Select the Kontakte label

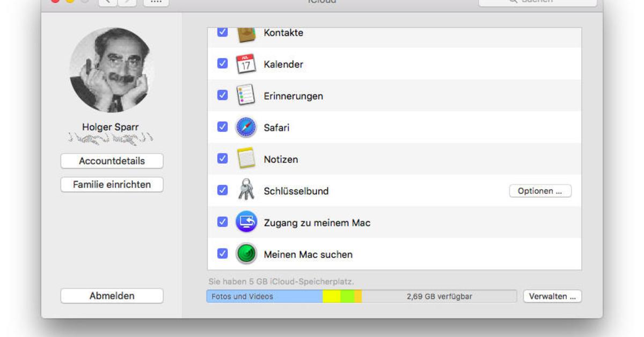(283, 33)
